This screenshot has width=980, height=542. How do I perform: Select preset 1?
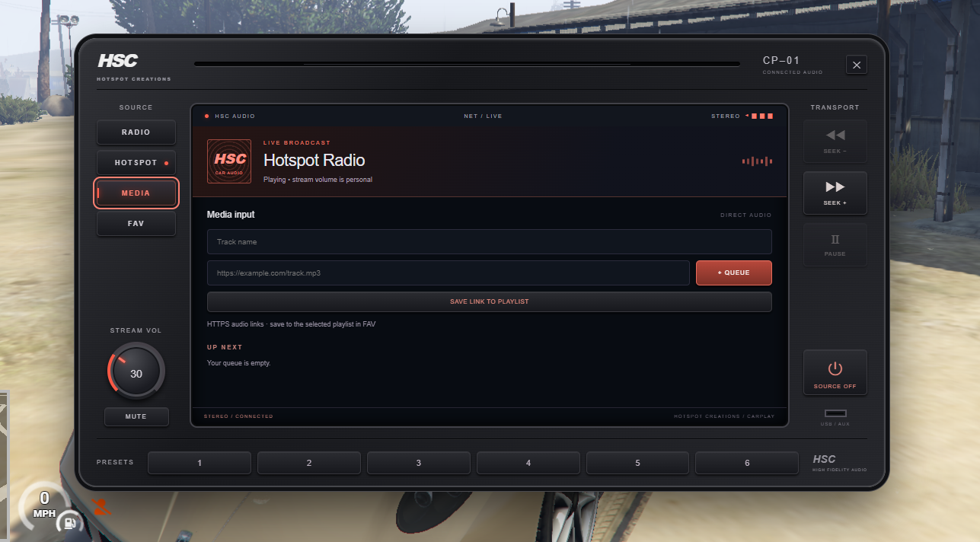200,463
